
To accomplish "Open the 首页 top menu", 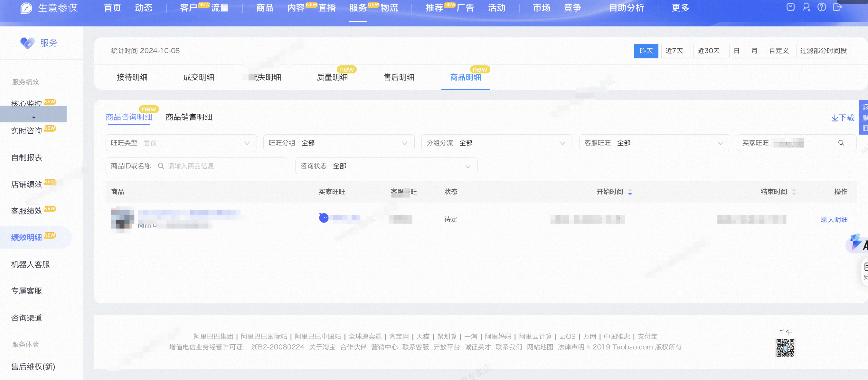I will (x=113, y=8).
